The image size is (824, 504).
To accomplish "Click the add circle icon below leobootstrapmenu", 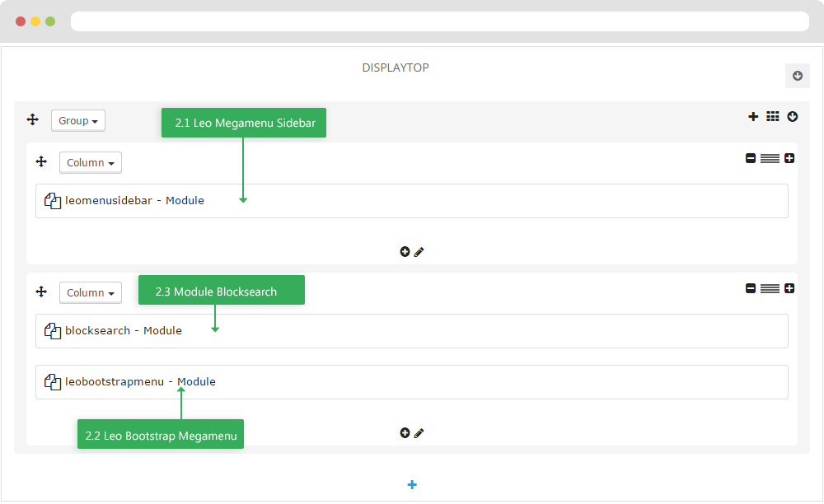I will [x=405, y=433].
